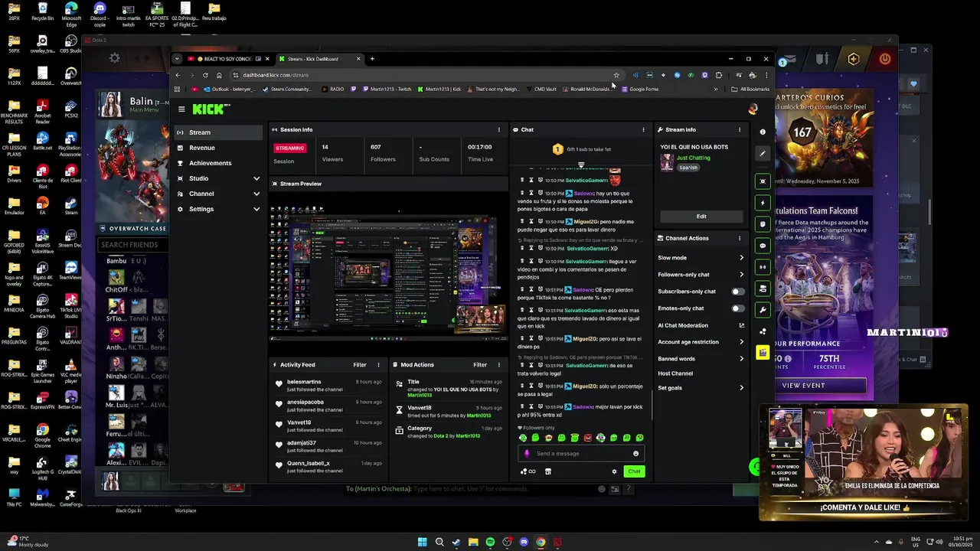This screenshot has height=551, width=980.
Task: Open Session Info panel options menu
Action: (499, 129)
